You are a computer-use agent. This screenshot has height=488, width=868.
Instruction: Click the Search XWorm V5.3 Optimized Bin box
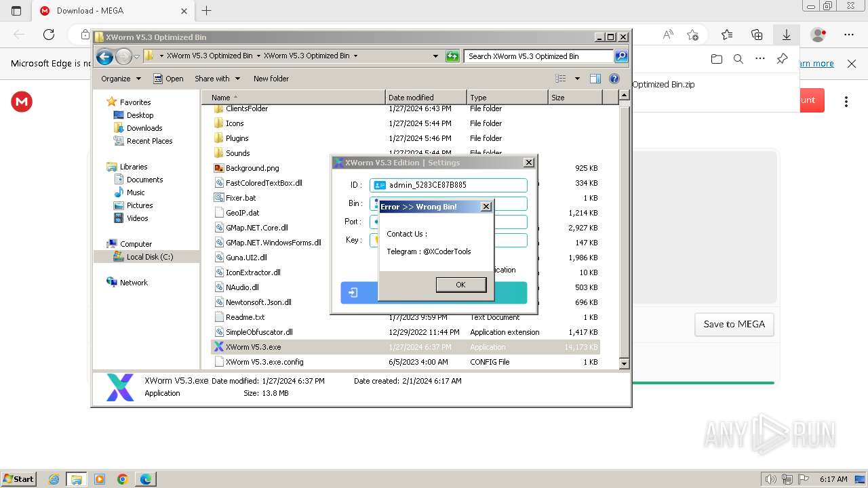[x=539, y=56]
